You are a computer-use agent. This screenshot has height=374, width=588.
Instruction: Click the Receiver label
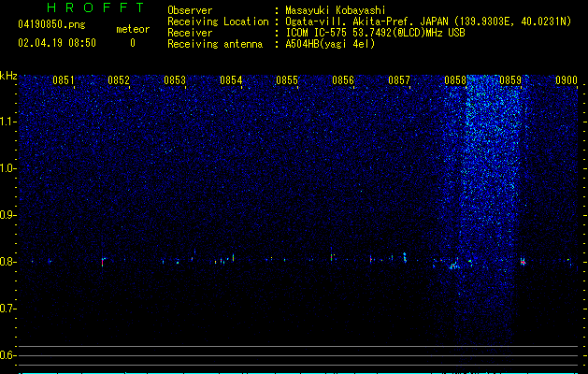(x=190, y=33)
